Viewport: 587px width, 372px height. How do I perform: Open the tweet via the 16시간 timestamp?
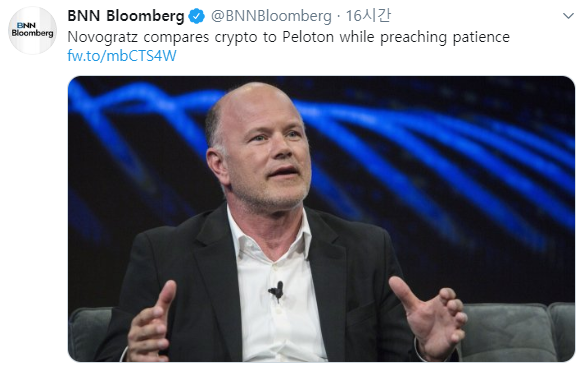[x=368, y=16]
